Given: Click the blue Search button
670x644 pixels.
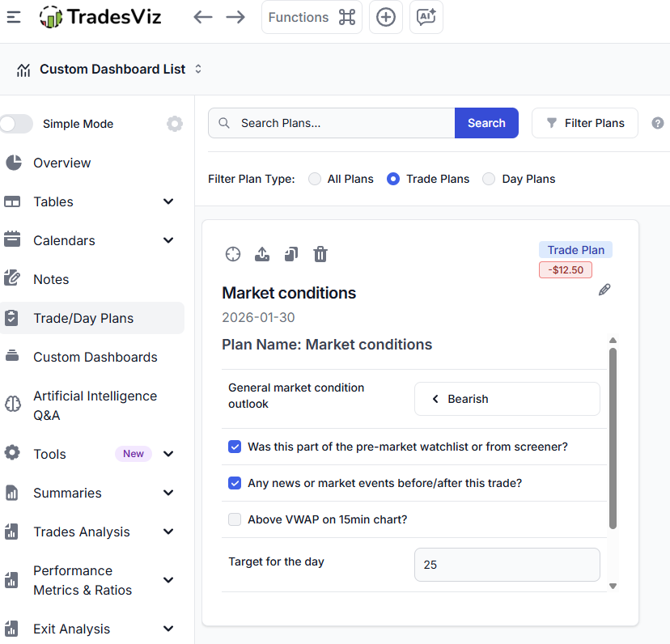Looking at the screenshot, I should (486, 123).
